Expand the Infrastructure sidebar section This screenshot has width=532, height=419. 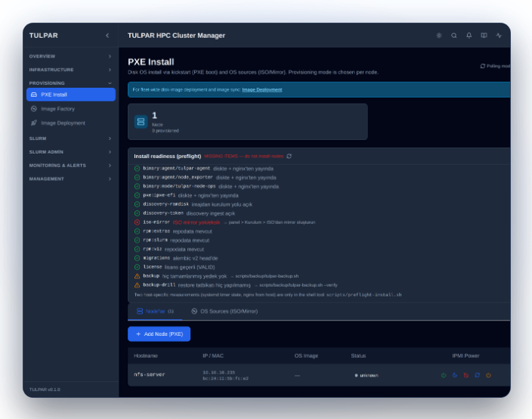tap(70, 70)
